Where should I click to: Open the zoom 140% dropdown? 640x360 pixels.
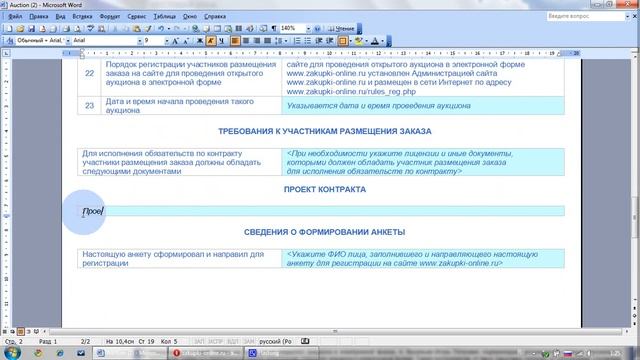click(x=308, y=29)
